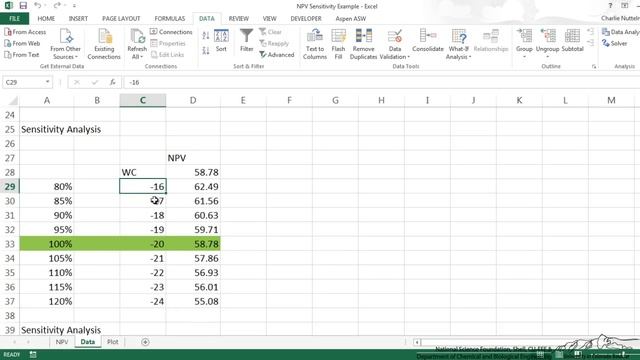Screen dimensions: 640x360
Task: Switch to REVIEW ribbon tab
Action: [x=239, y=18]
